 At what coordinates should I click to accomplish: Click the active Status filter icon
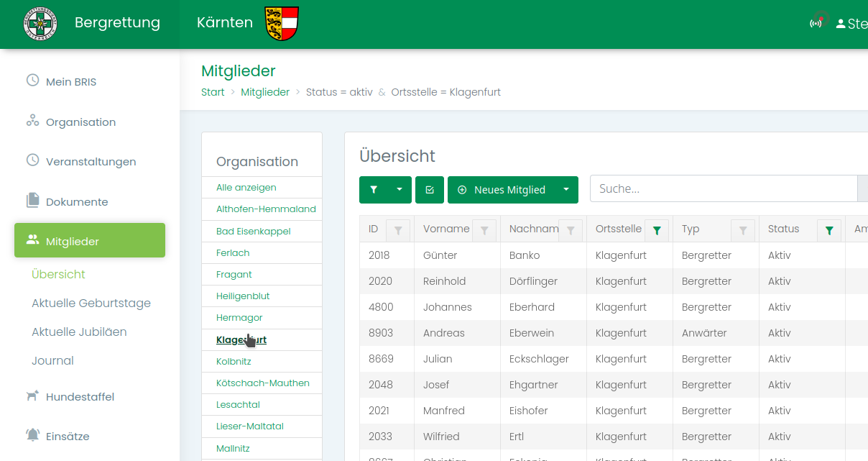click(x=829, y=230)
